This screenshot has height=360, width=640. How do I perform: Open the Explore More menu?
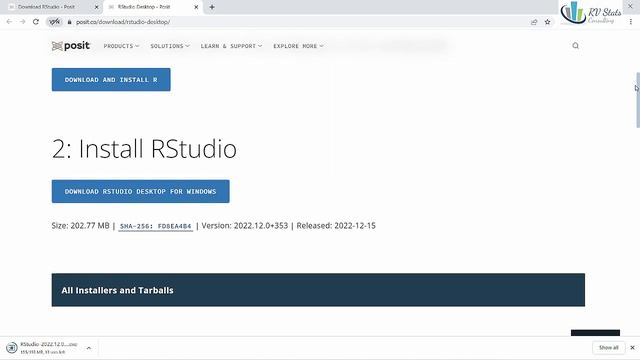[298, 46]
